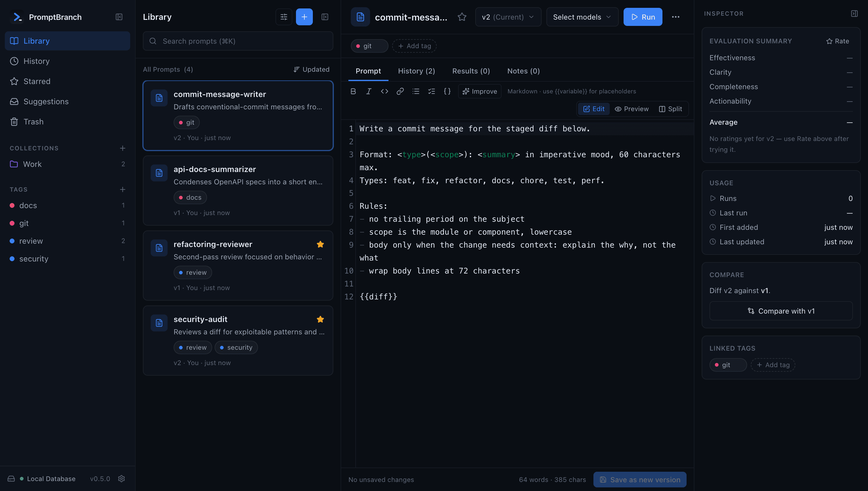This screenshot has width=868, height=491.
Task: Collapse the Inspector panel icon
Action: click(854, 14)
